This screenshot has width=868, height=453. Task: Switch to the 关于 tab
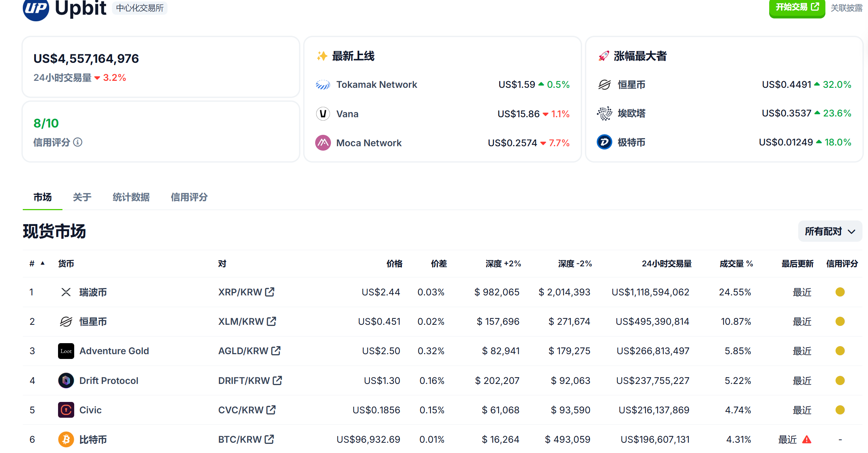(82, 197)
